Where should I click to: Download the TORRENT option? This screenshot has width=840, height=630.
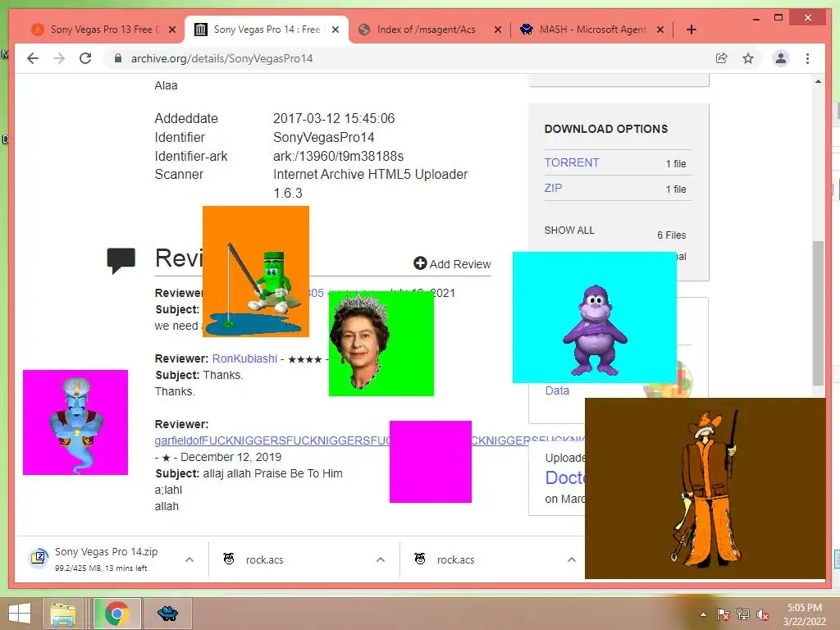pos(572,162)
